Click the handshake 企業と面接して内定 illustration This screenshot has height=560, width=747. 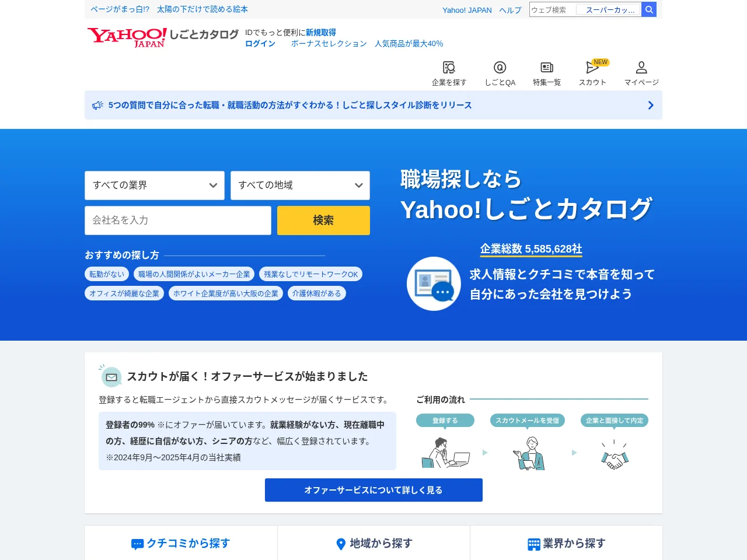[615, 455]
